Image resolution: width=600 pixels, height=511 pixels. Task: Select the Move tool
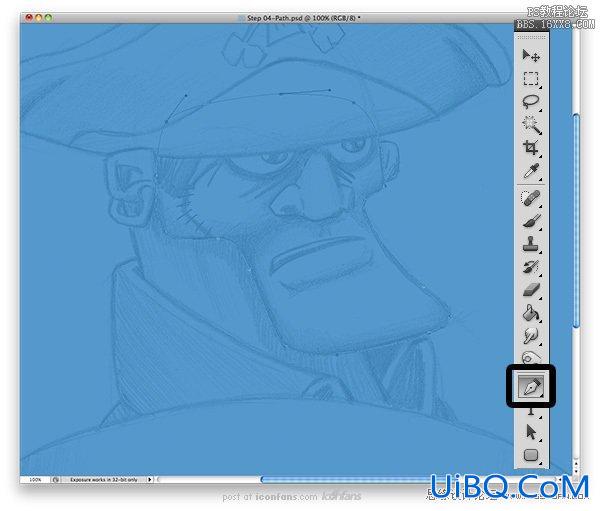tap(531, 56)
